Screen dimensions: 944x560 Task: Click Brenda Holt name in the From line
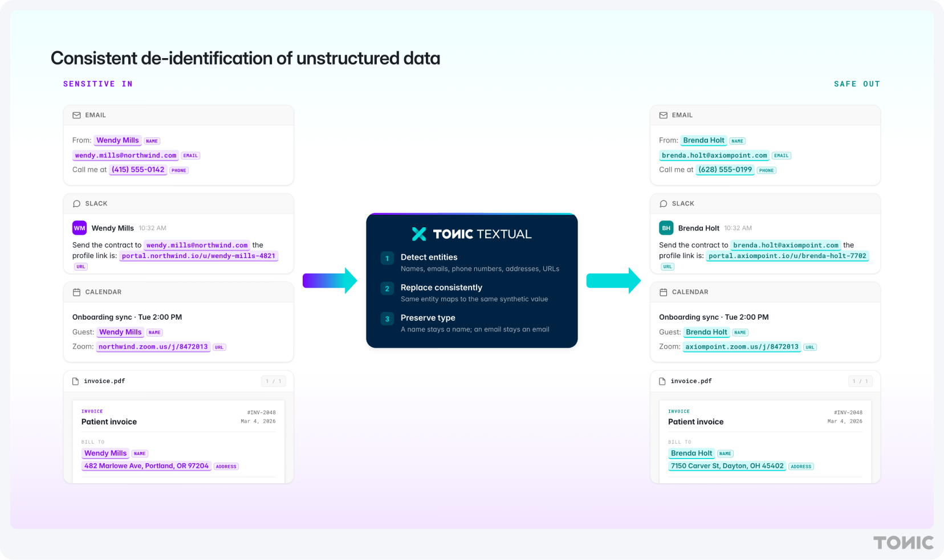click(703, 140)
